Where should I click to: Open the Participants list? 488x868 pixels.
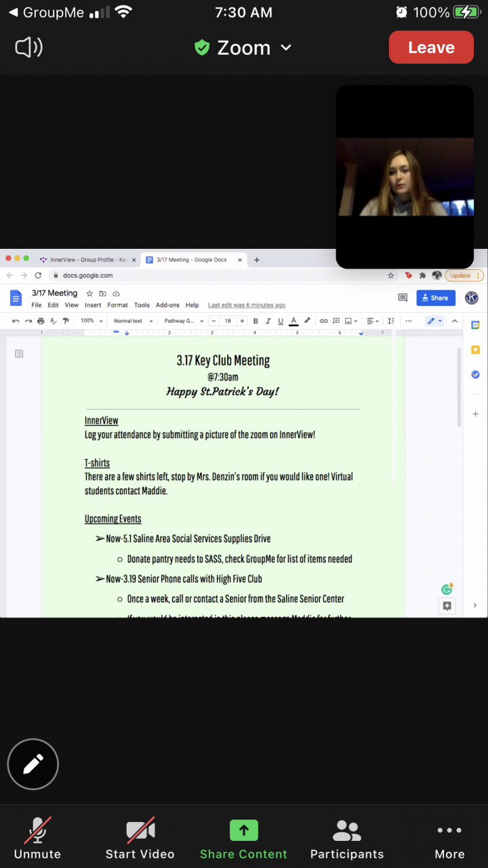[347, 838]
